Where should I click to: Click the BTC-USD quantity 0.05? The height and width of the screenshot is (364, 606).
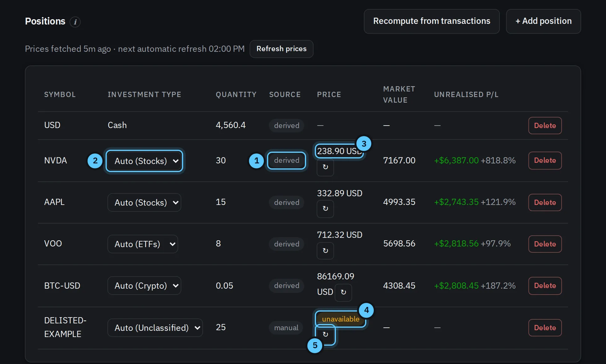tap(224, 286)
